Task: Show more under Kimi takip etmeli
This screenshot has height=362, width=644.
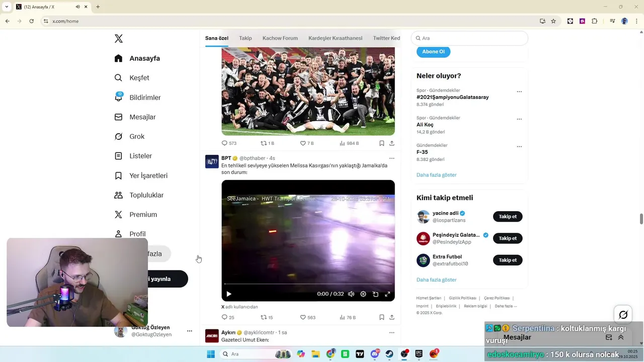Action: click(437, 280)
